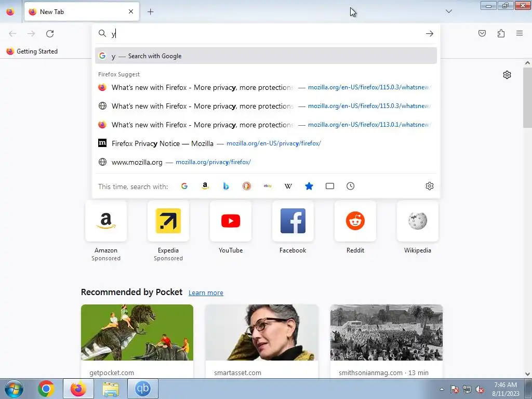The height and width of the screenshot is (399, 532).
Task: Click the Firefox View icon left of tabs
Action: coord(10,12)
